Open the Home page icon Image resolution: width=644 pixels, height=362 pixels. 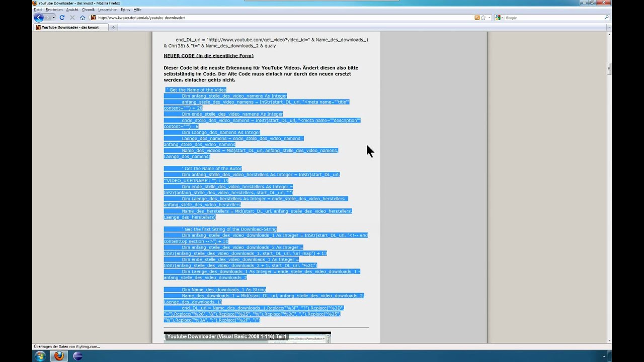[x=83, y=18]
